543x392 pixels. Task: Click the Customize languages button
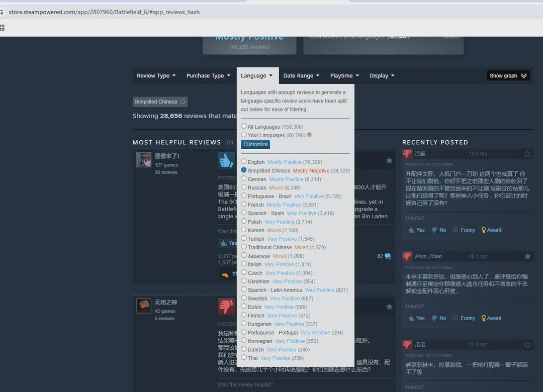click(x=255, y=144)
